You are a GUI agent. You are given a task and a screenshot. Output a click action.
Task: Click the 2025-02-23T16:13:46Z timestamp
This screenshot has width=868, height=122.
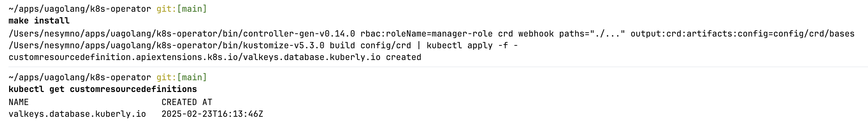pyautogui.click(x=212, y=114)
